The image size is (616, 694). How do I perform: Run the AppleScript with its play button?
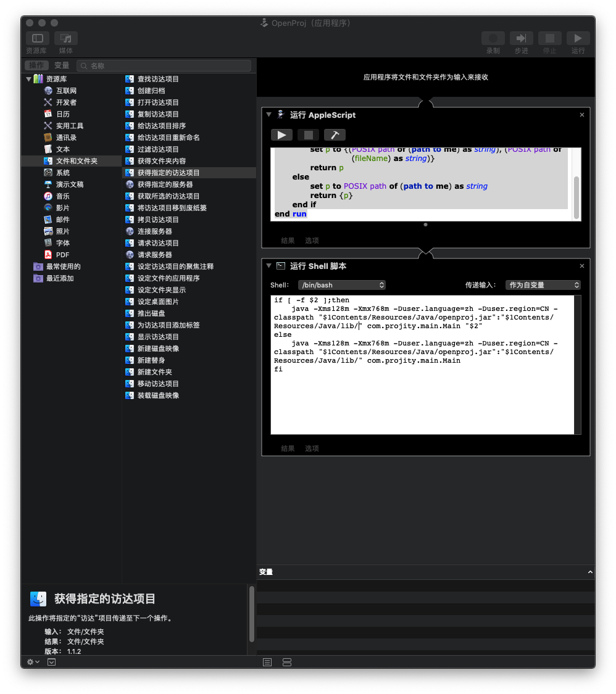coord(281,135)
